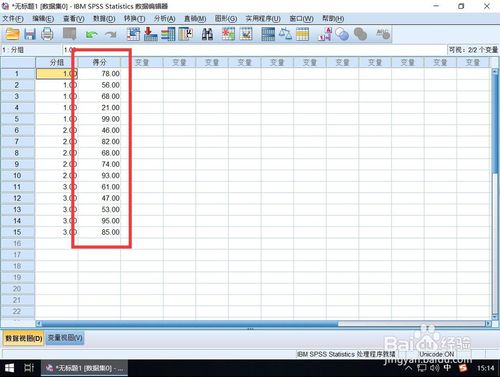Click the Split File toolbar icon
Image resolution: width=500 pixels, height=377 pixels.
pyautogui.click(x=268, y=34)
